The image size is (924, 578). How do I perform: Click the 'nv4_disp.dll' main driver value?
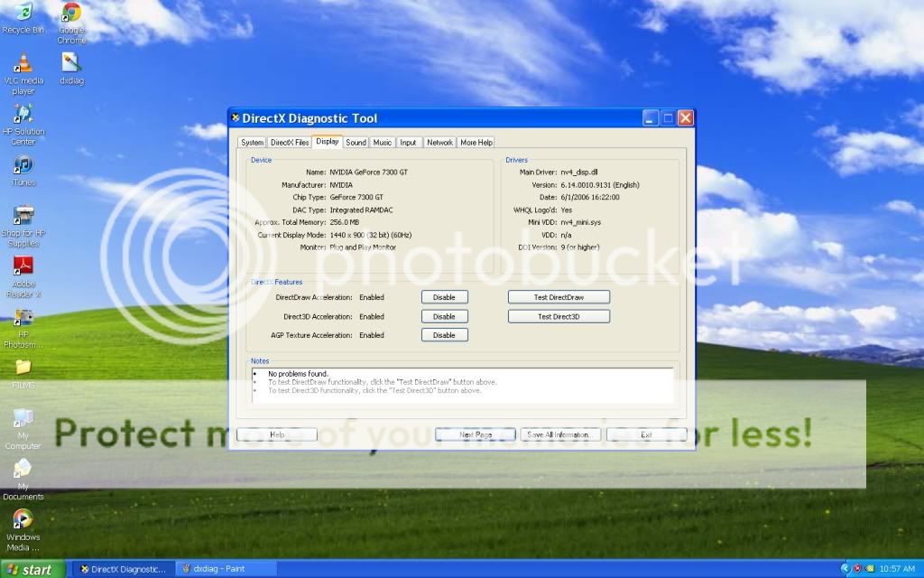[x=578, y=172]
